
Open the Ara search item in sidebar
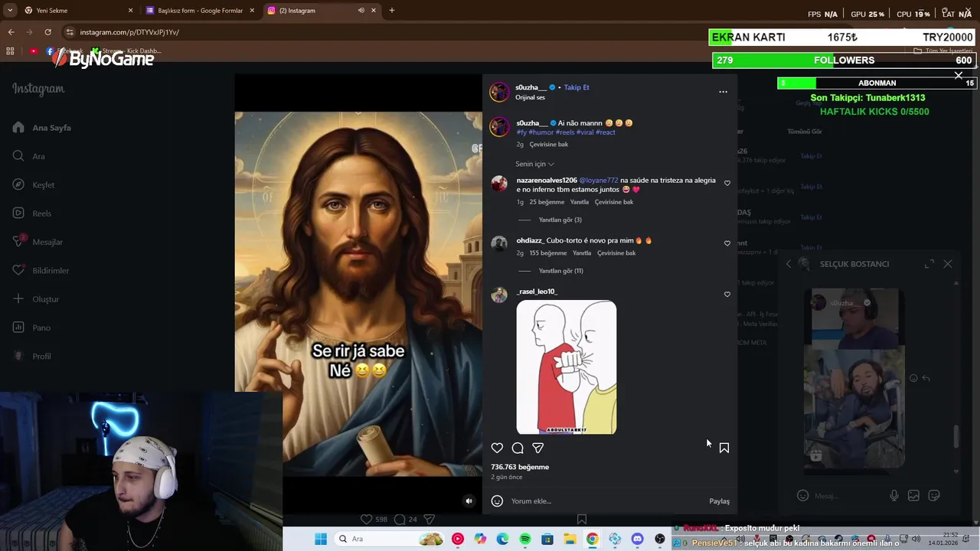tap(29, 156)
